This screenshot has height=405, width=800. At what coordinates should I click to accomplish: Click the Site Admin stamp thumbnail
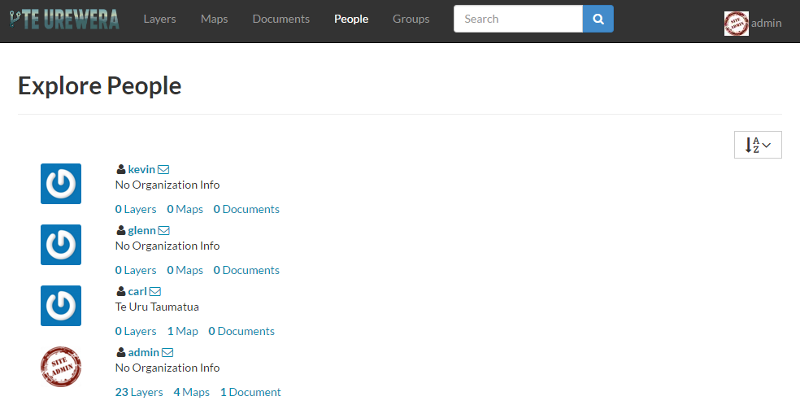(x=61, y=366)
